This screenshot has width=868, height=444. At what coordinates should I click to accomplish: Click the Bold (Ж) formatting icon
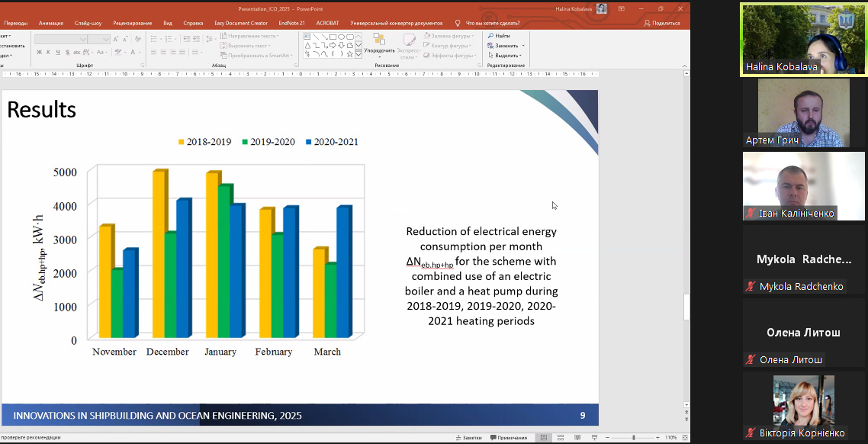point(38,53)
